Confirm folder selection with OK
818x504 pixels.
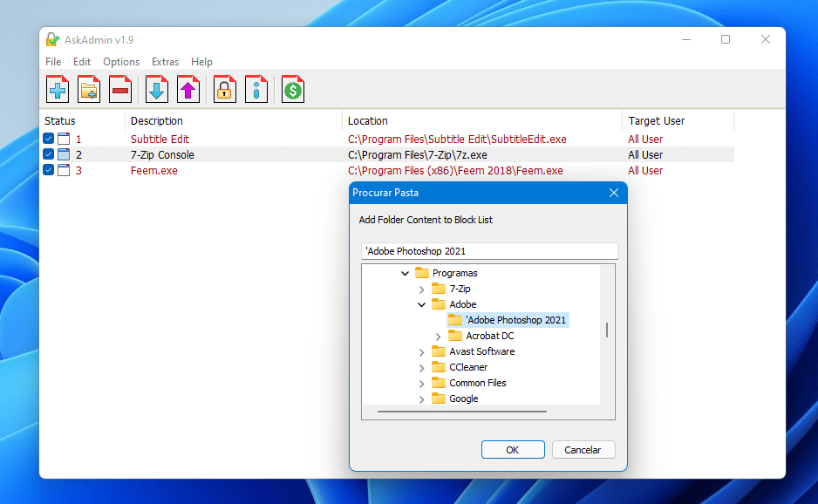coord(512,450)
